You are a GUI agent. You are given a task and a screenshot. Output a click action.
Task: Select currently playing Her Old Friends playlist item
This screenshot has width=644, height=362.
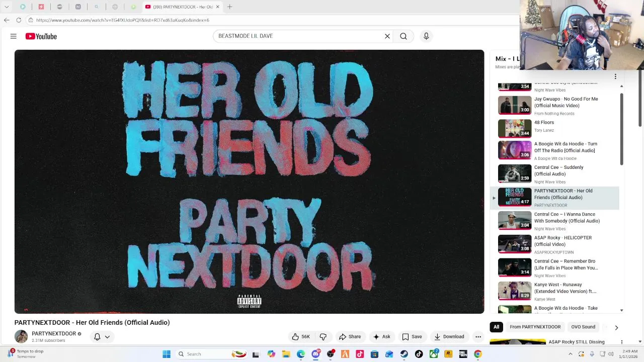(555, 198)
